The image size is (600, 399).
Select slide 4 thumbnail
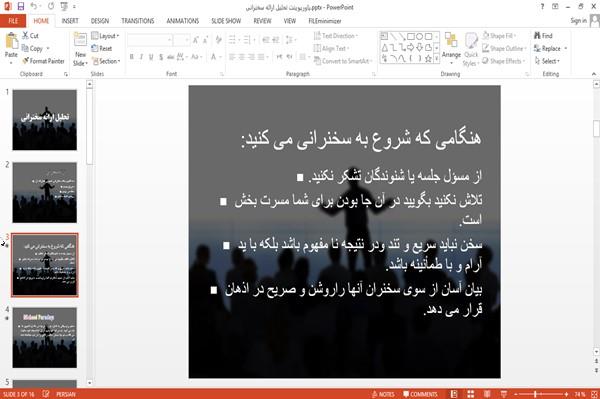45,338
